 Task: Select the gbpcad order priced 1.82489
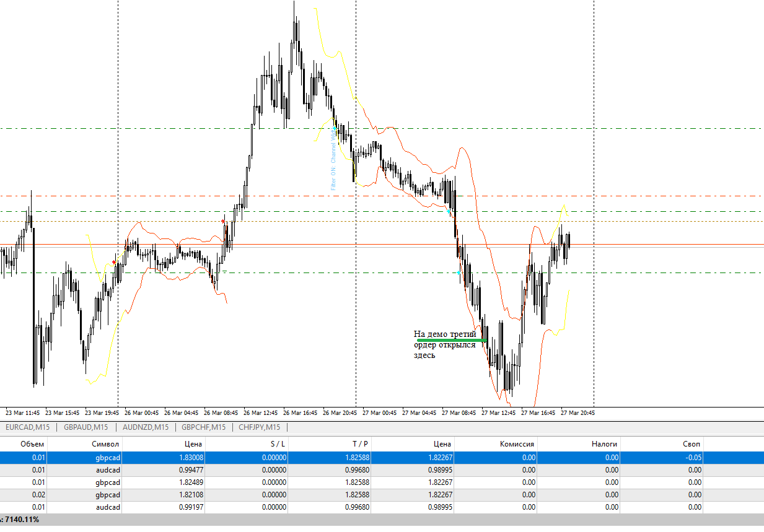tap(382, 482)
